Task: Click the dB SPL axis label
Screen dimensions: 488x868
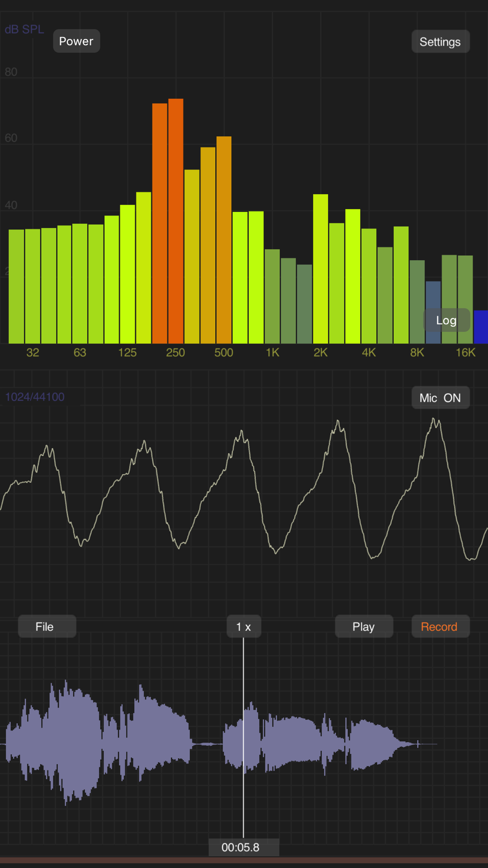Action: click(24, 29)
